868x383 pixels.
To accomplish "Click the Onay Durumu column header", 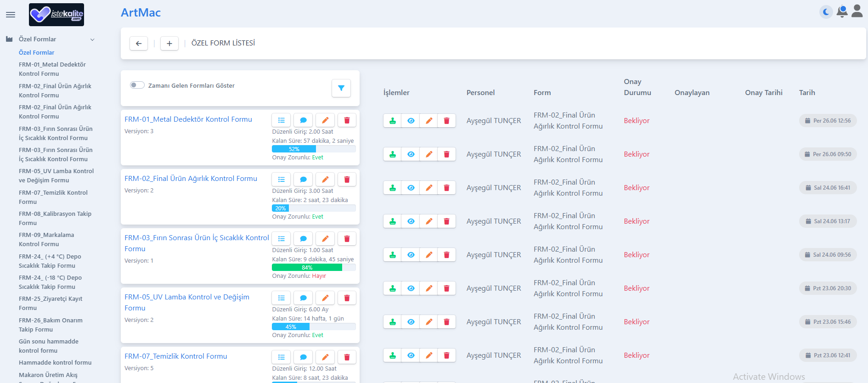I will pos(637,87).
